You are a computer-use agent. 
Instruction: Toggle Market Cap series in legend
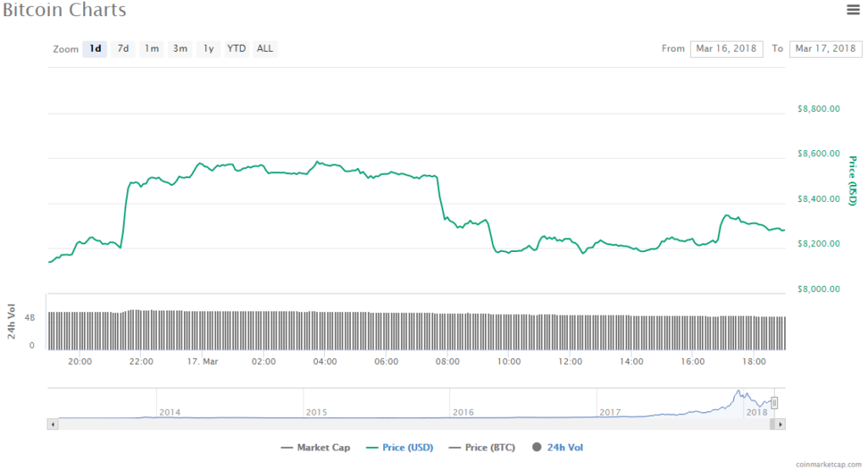point(317,447)
